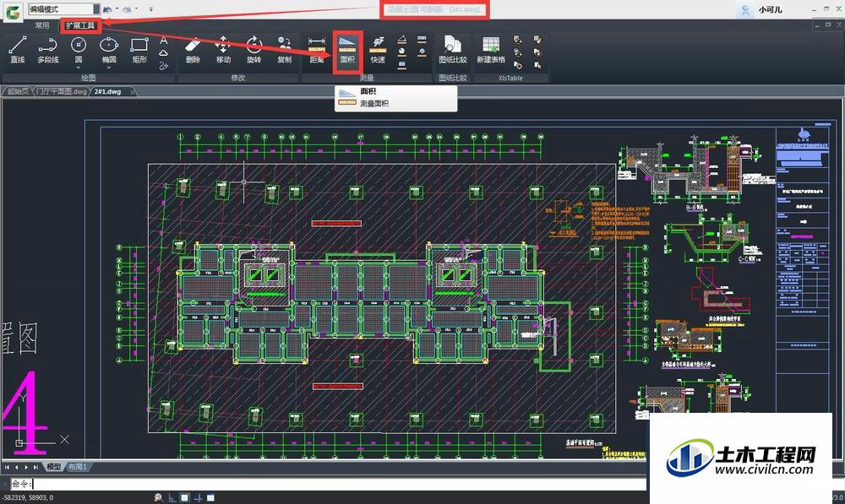This screenshot has height=504, width=845.
Task: Activate the 删除 (erase) tool
Action: pos(193,50)
